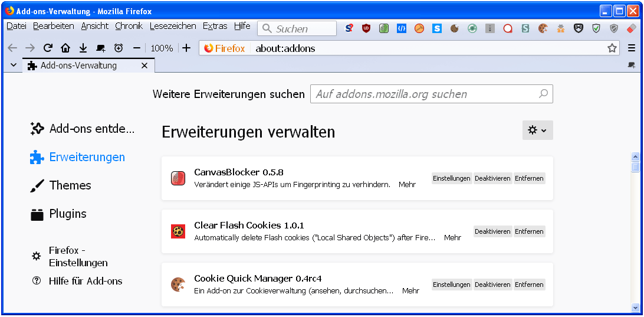
Task: Open the hamburger application menu
Action: pos(632,48)
